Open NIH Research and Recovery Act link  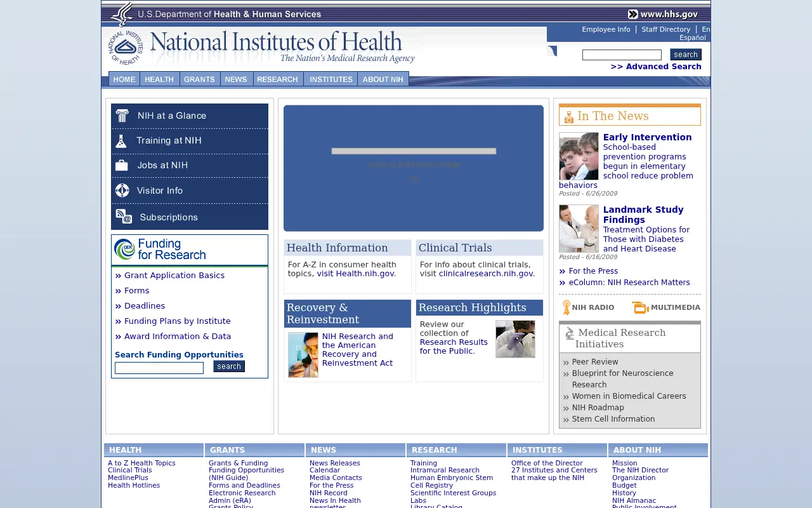click(357, 350)
